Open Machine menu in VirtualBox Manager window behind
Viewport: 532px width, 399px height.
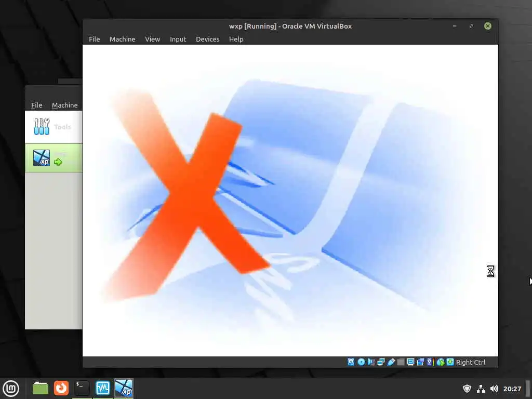point(65,105)
